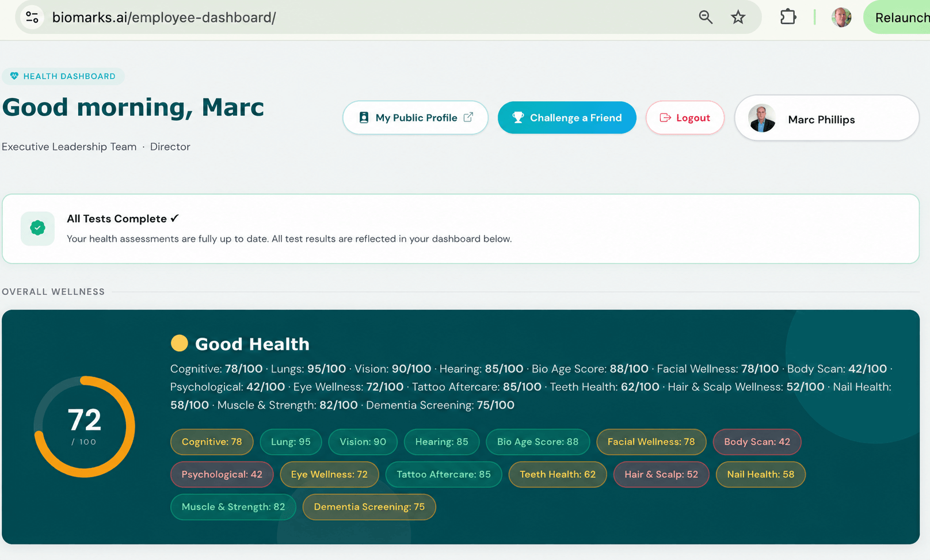Select the Cognitive: 78 chip
The width and height of the screenshot is (930, 560).
[x=212, y=442]
